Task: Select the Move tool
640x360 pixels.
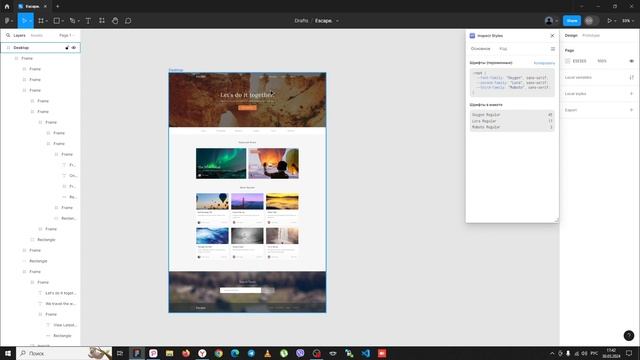Action: pyautogui.click(x=24, y=20)
